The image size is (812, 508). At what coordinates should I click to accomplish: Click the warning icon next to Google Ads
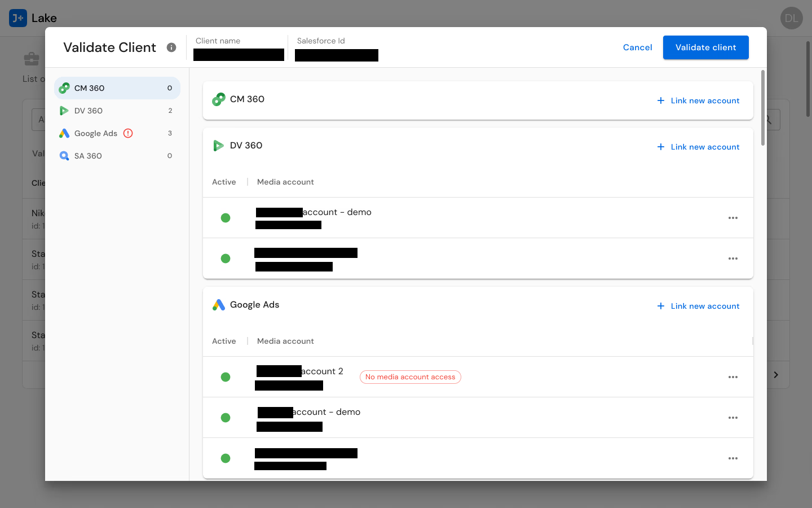coord(128,133)
